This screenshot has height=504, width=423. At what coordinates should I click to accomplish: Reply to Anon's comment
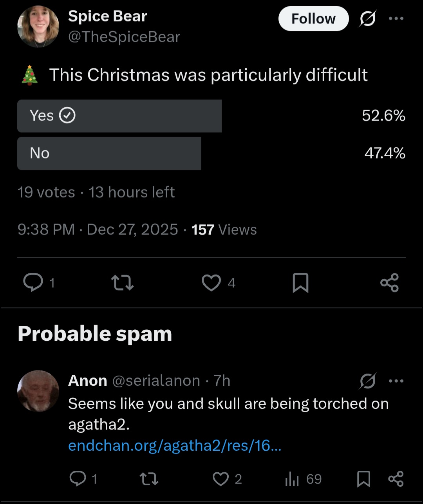[x=78, y=479]
